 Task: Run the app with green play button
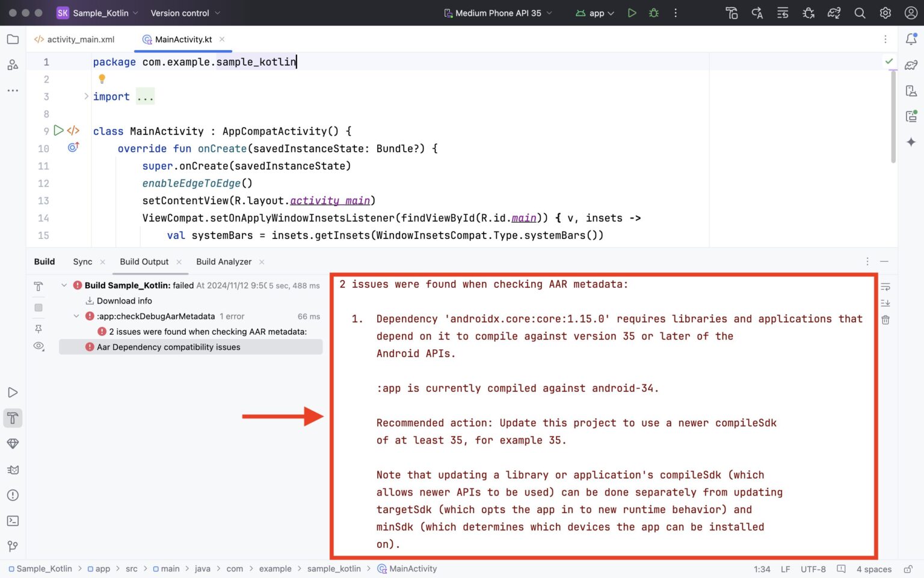(632, 13)
